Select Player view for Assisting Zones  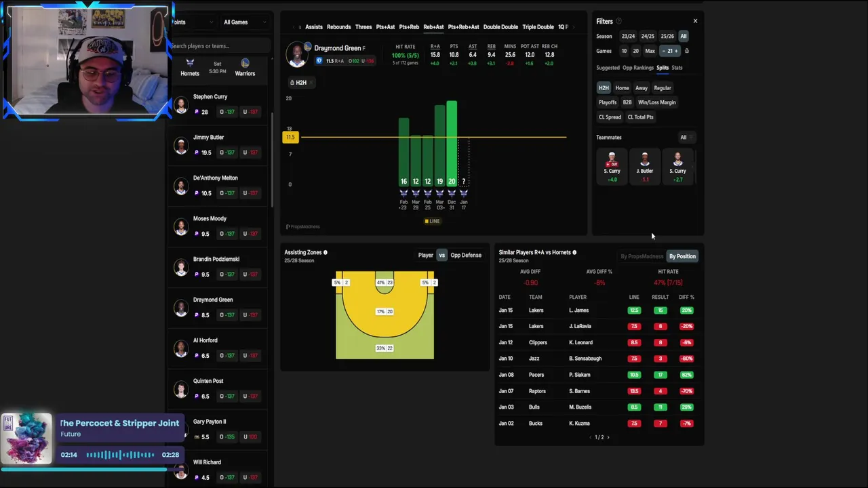coord(426,256)
